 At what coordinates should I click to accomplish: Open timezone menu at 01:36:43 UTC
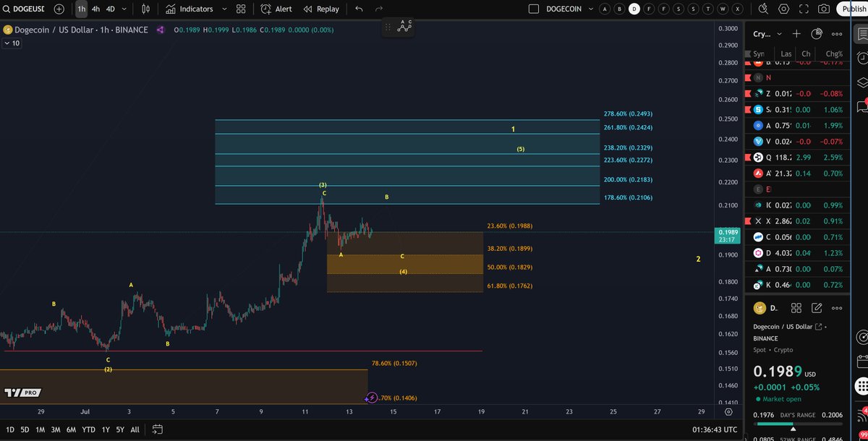click(715, 429)
